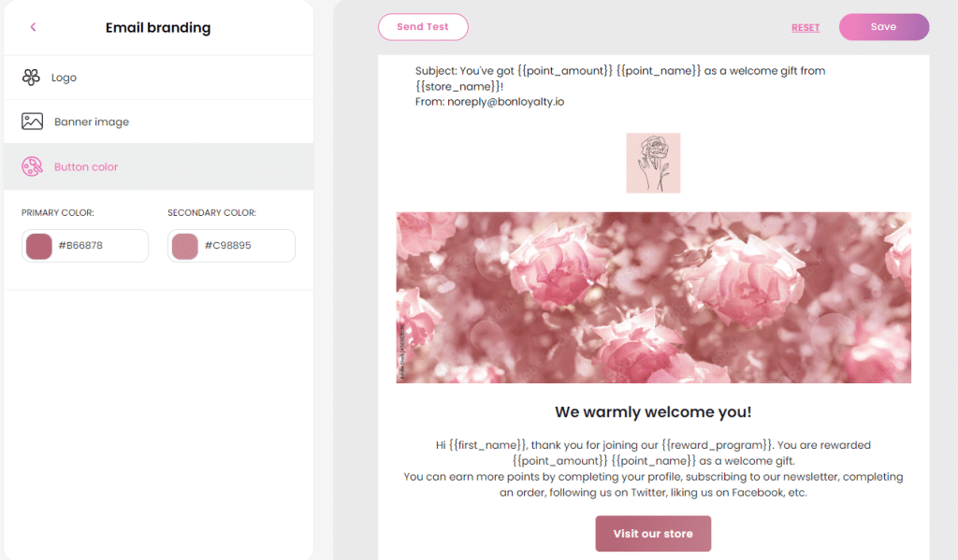Click the flower Logo icon
958x560 pixels.
pos(31,77)
